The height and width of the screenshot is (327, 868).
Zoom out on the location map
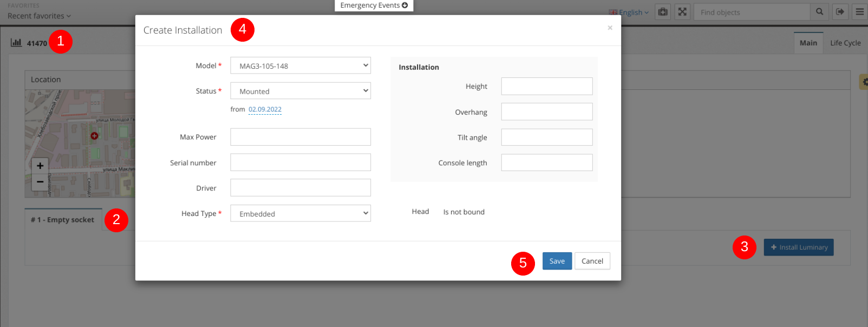click(x=40, y=182)
